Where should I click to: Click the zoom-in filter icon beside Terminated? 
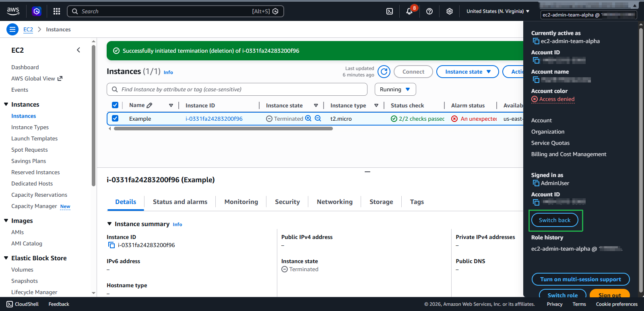click(308, 118)
